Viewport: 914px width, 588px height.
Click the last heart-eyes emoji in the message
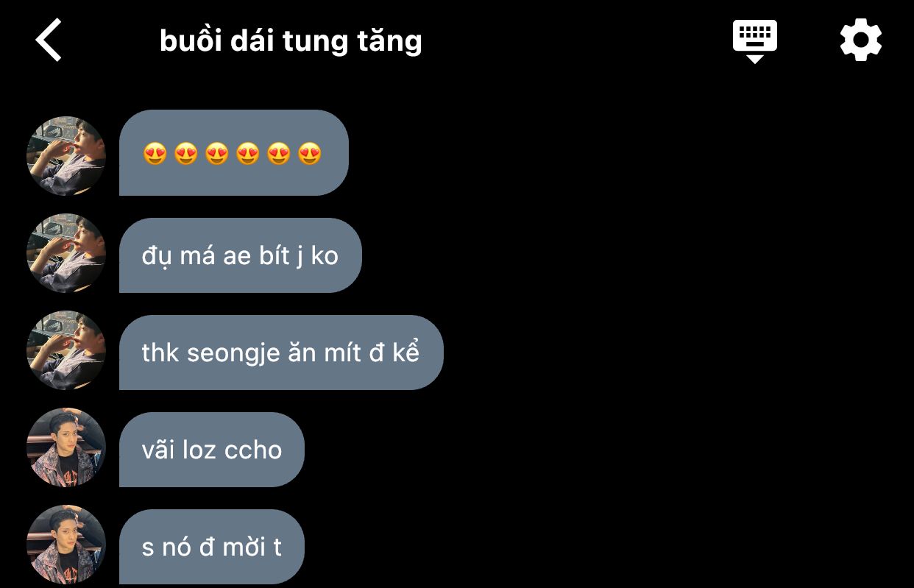tap(310, 154)
